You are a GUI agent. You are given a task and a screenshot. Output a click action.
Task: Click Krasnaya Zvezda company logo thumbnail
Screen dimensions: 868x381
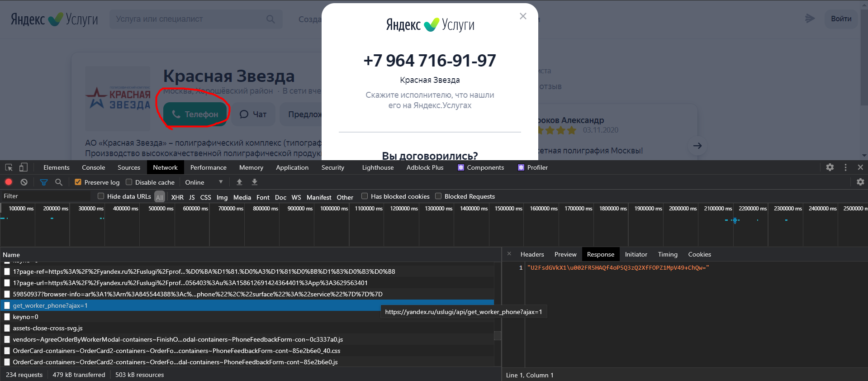[118, 99]
